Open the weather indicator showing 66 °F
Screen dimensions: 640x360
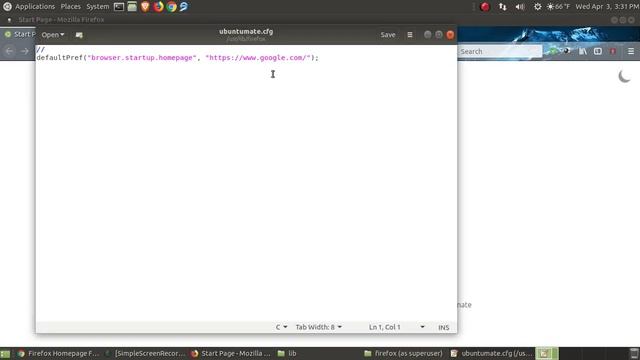558,7
